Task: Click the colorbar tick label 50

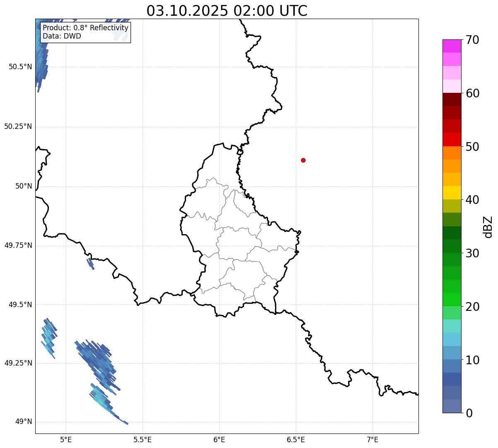Action: 472,147
